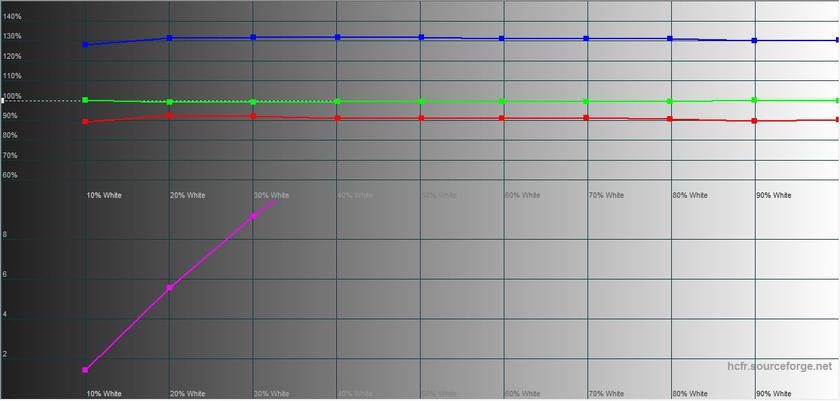
Task: Select the green marker at 90% White
Action: [x=754, y=100]
